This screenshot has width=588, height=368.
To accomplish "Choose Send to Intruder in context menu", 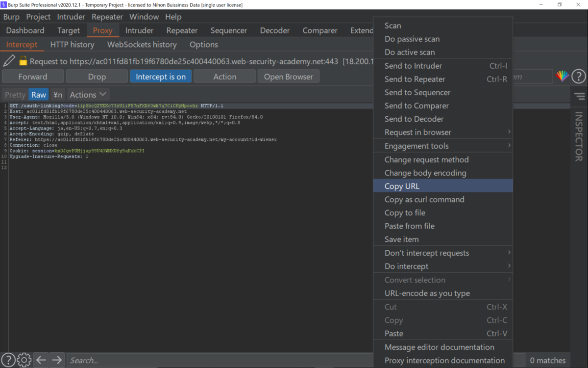I will pos(443,66).
